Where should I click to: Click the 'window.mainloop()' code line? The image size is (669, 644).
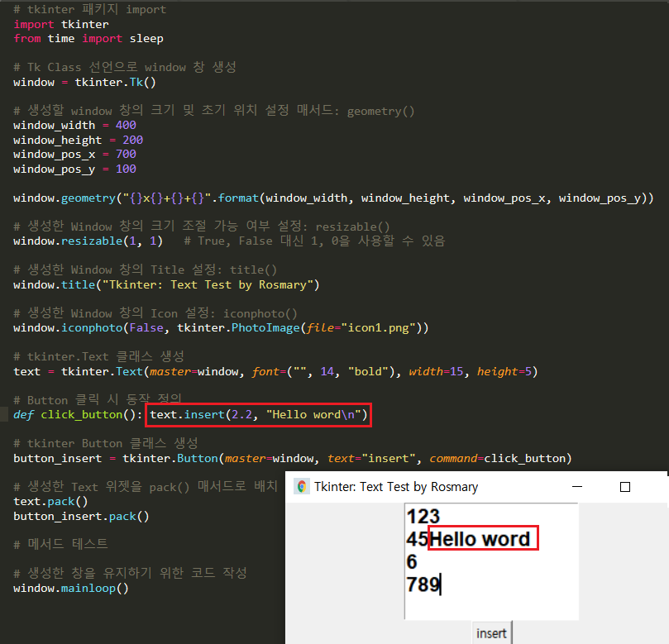[x=71, y=589]
